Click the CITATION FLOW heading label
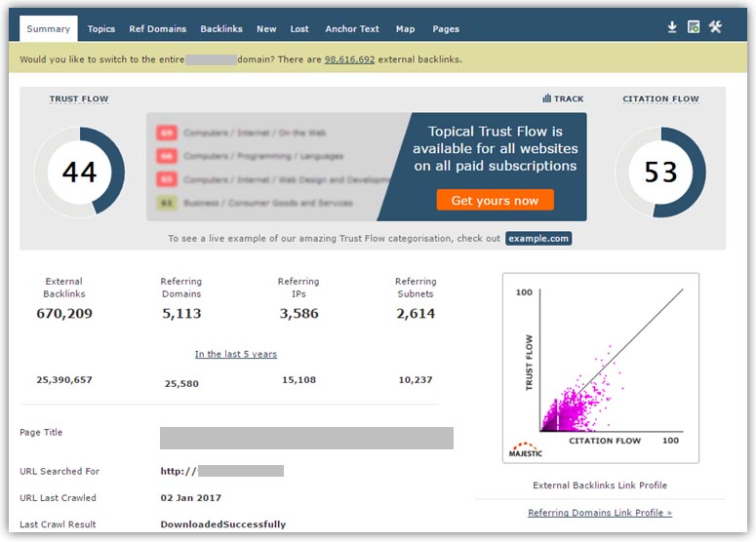Image resolution: width=756 pixels, height=542 pixels. [x=660, y=98]
